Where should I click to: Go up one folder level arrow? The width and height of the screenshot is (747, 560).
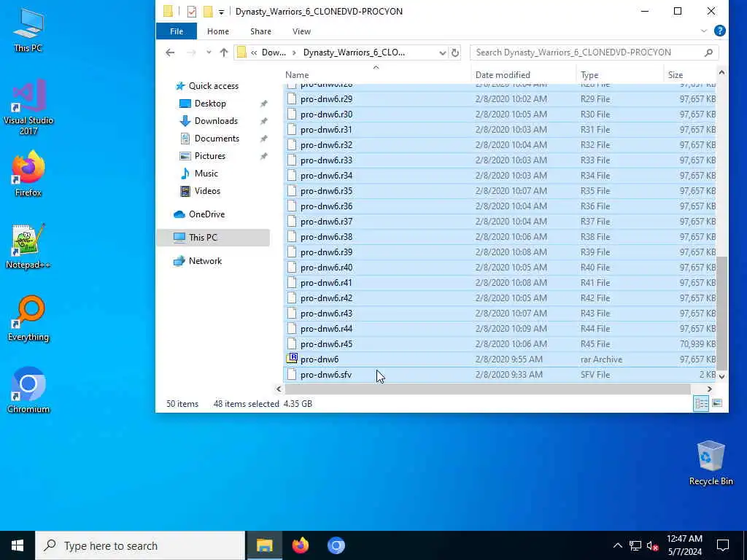(x=224, y=52)
